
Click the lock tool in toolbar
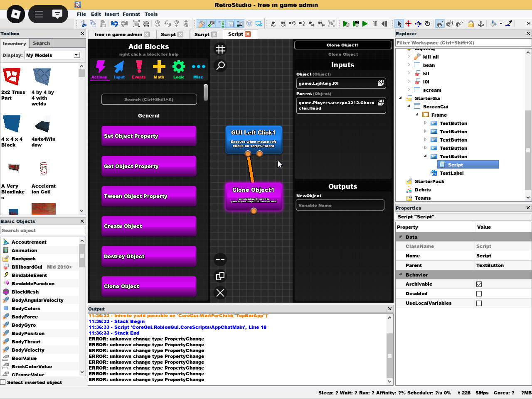pyautogui.click(x=471, y=24)
